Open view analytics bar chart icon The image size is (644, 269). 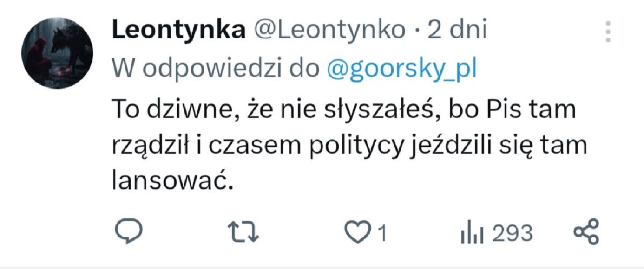pos(473,233)
